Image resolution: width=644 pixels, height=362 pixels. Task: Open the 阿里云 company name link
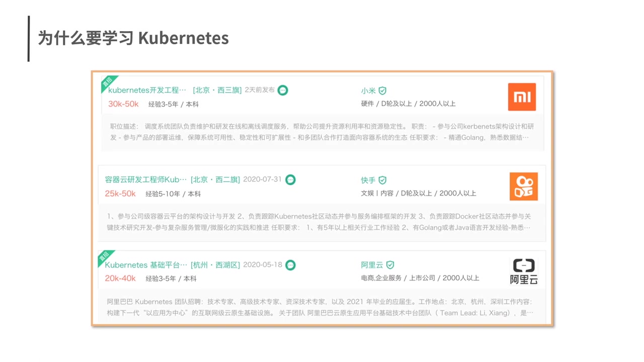coord(372,265)
